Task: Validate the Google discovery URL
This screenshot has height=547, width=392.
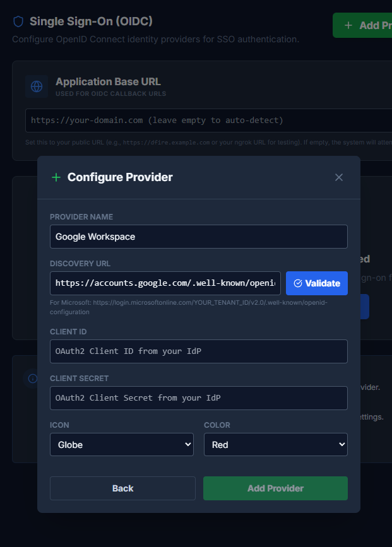Action: (317, 283)
